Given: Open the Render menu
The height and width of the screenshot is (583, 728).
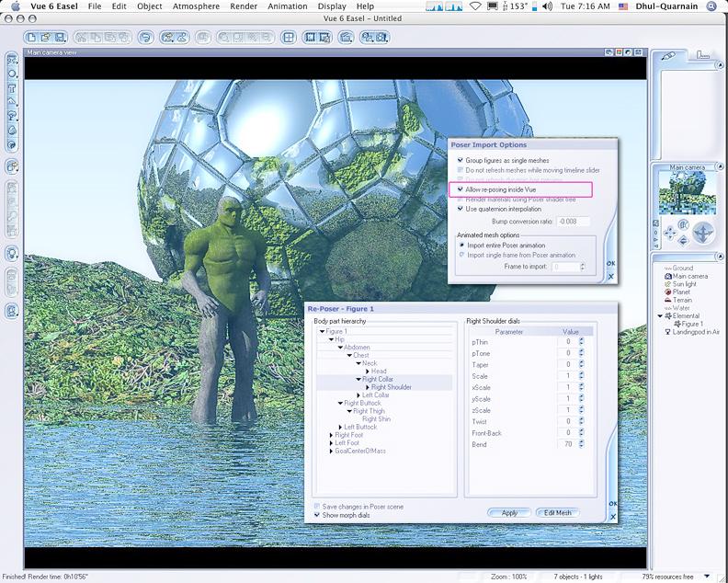Looking at the screenshot, I should [244, 6].
